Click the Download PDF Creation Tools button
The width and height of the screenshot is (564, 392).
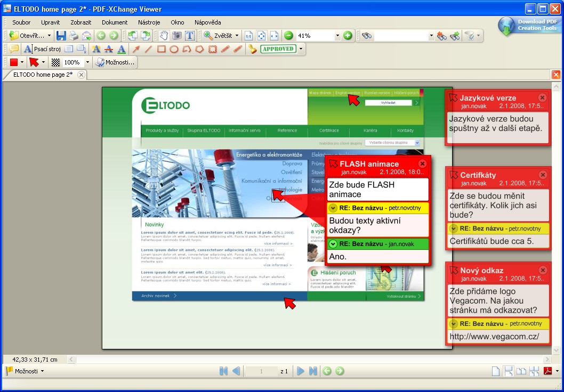(x=529, y=26)
